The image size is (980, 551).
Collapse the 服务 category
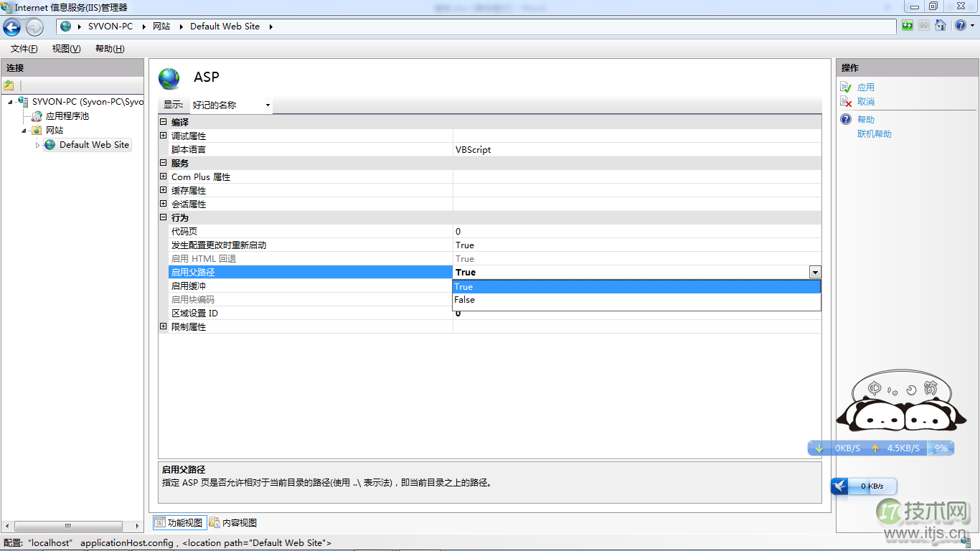[164, 163]
